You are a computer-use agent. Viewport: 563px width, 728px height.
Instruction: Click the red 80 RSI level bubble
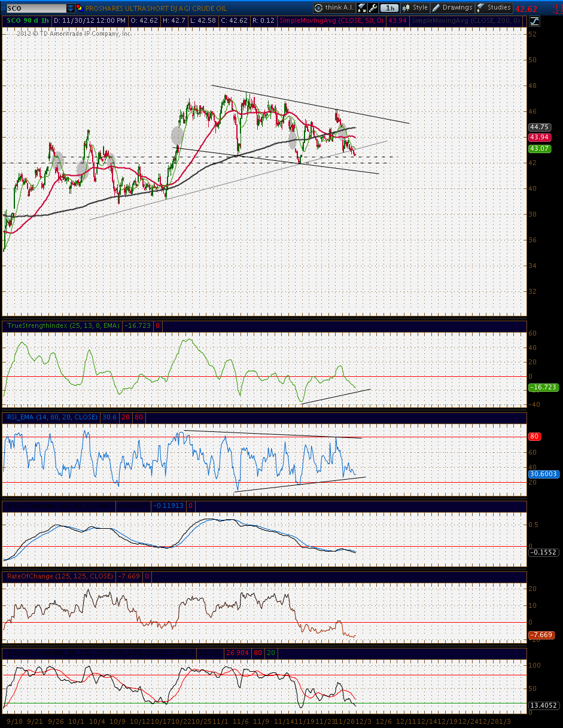534,437
